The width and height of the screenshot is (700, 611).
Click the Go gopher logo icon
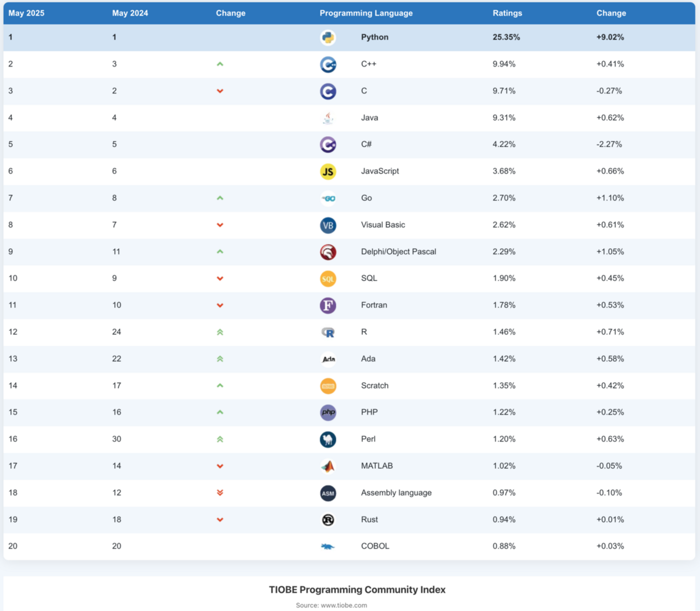click(328, 199)
